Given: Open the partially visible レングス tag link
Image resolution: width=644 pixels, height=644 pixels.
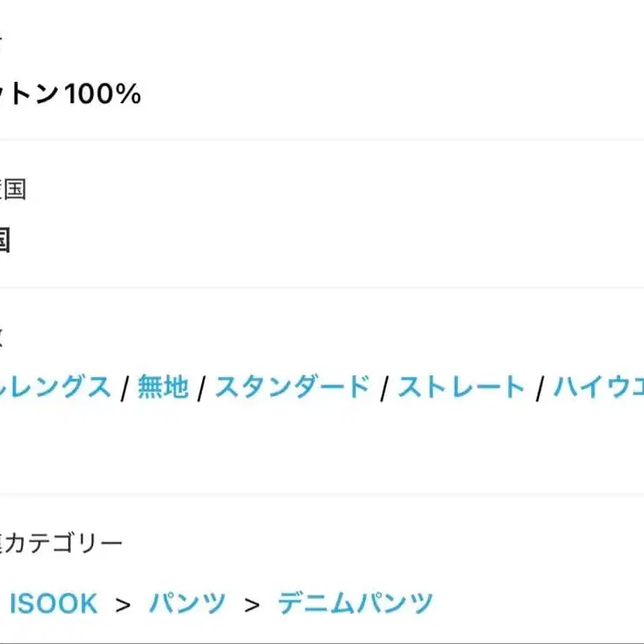Looking at the screenshot, I should click(55, 388).
